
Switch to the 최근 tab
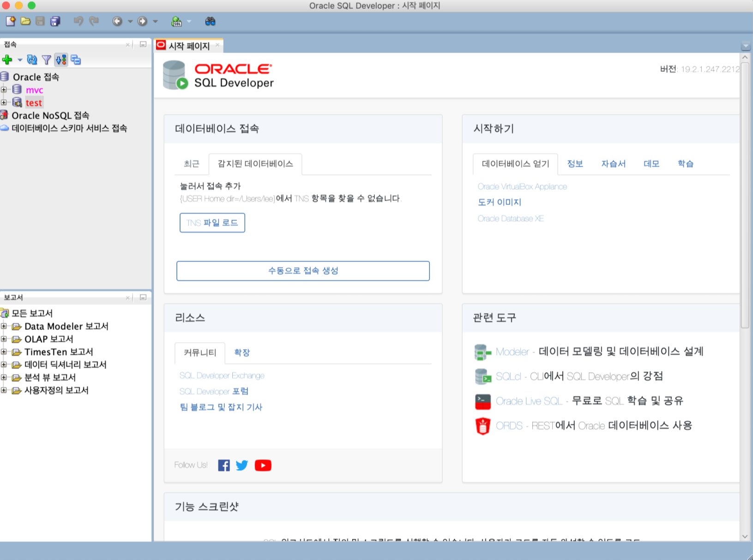coord(192,164)
